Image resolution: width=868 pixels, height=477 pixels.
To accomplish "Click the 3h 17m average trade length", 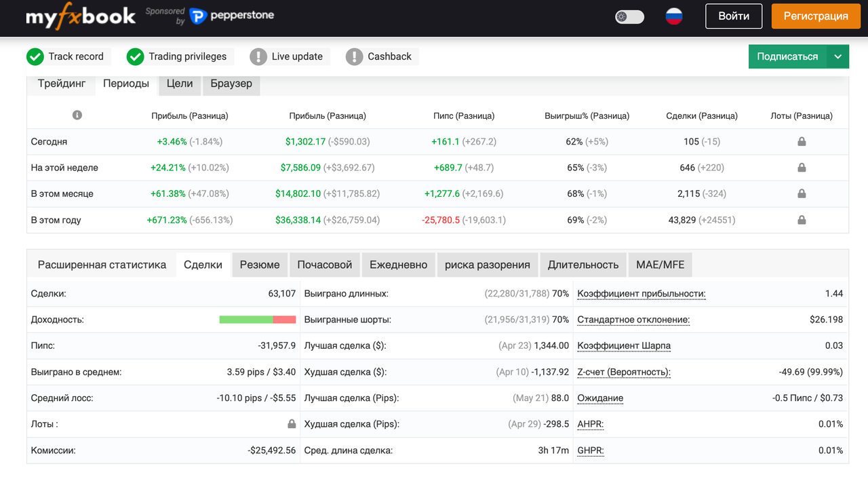I will [x=553, y=450].
